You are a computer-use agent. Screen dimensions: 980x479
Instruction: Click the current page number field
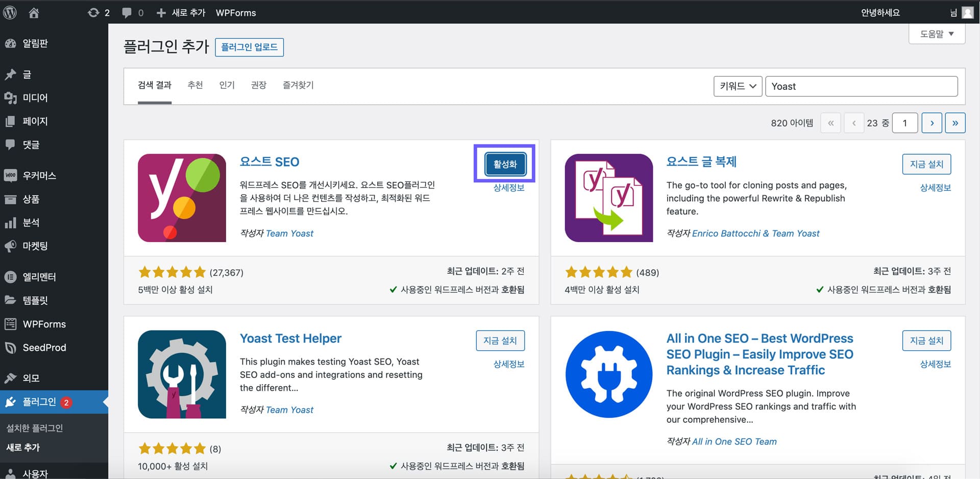point(905,123)
